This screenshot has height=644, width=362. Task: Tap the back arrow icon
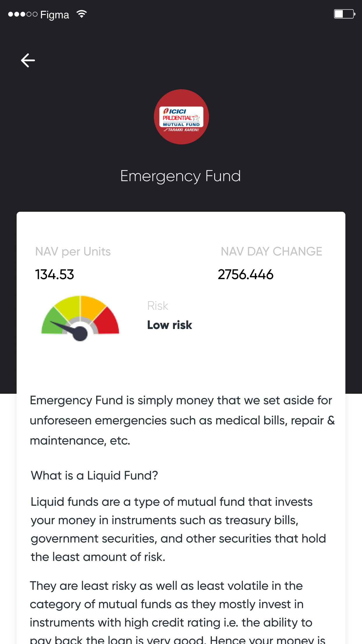[x=28, y=60]
